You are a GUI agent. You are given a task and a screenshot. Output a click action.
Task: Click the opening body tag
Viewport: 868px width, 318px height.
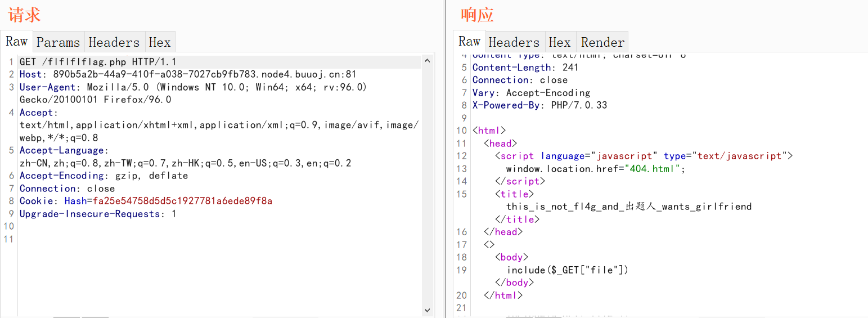pos(511,257)
